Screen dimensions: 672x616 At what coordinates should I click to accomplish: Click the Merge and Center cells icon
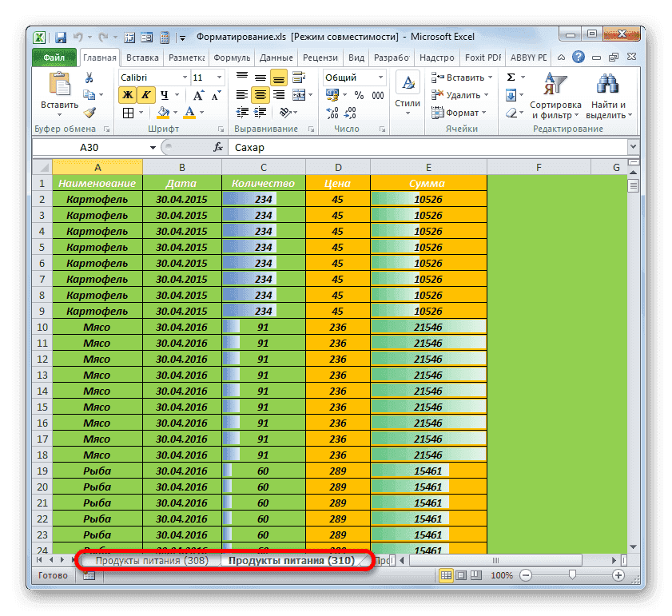[x=300, y=94]
